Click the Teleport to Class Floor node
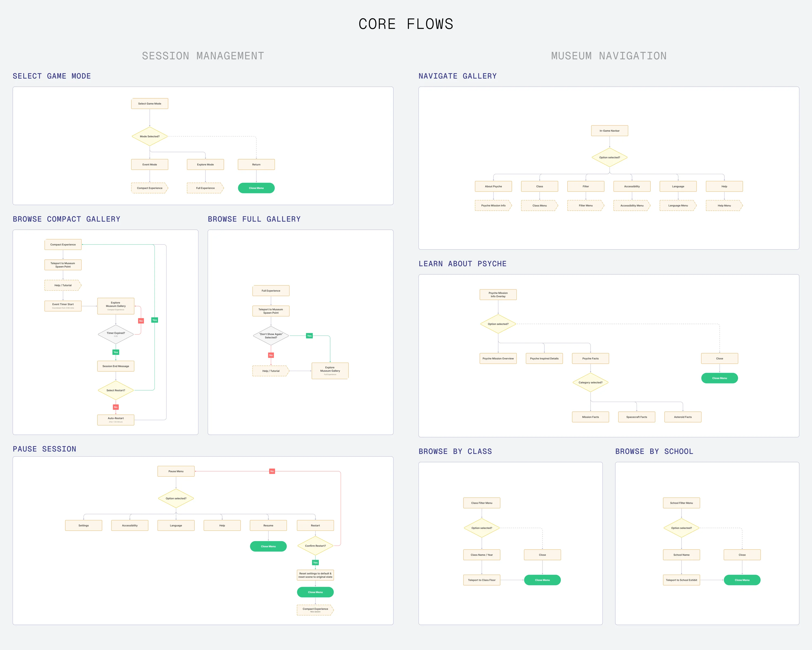 coord(482,580)
